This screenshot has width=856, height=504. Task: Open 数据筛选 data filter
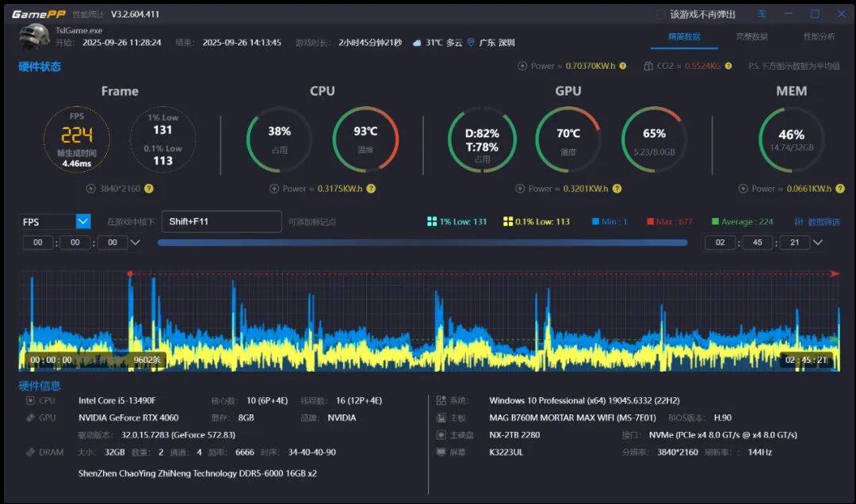coord(817,222)
